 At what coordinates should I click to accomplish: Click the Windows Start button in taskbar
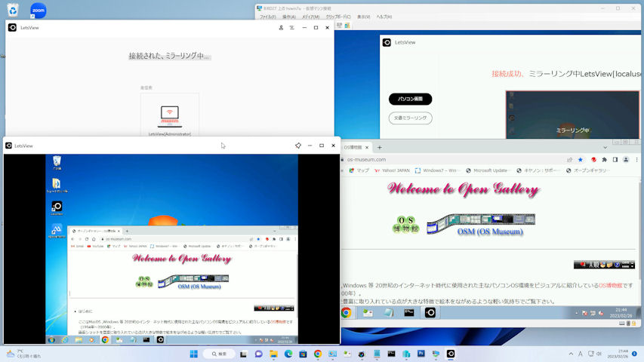pyautogui.click(x=194, y=354)
